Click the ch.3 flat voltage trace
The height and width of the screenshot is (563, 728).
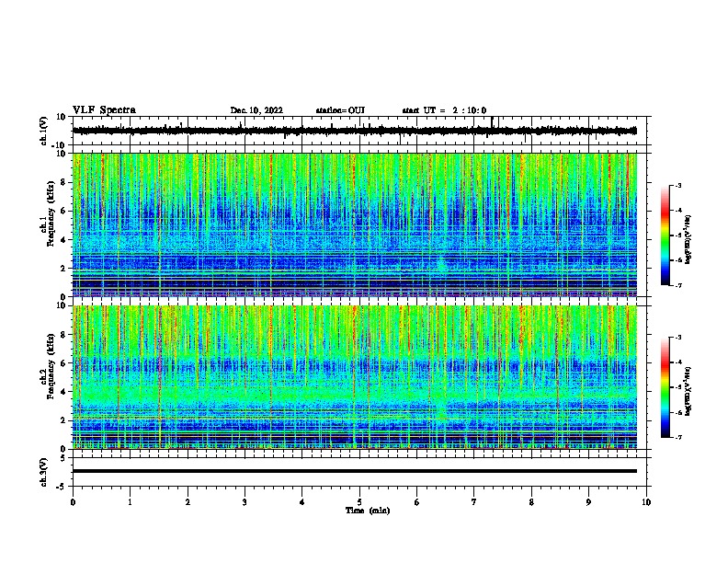(x=355, y=471)
